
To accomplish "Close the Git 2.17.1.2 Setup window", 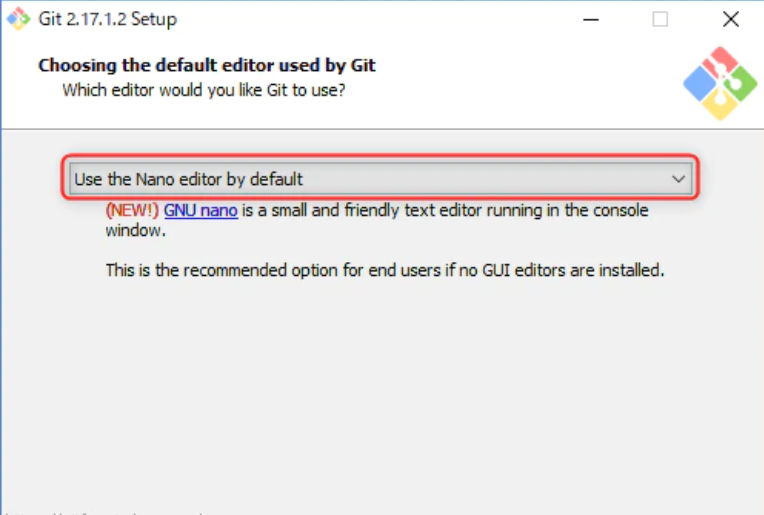I will tap(730, 19).
